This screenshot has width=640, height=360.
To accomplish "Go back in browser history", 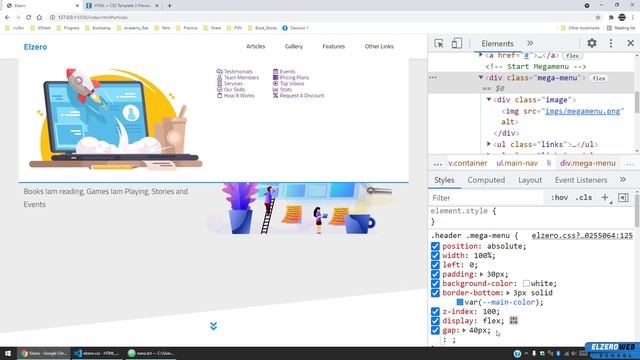I will 7,17.
